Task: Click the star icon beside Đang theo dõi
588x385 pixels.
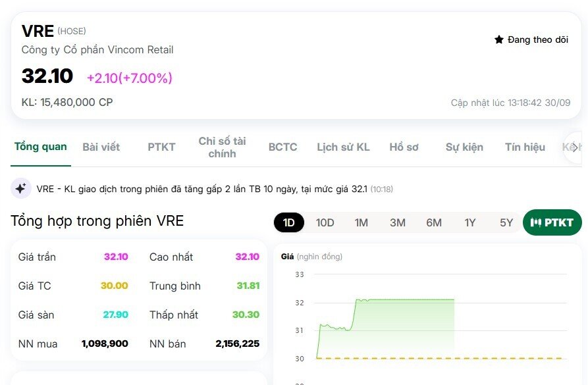Action: pyautogui.click(x=500, y=39)
